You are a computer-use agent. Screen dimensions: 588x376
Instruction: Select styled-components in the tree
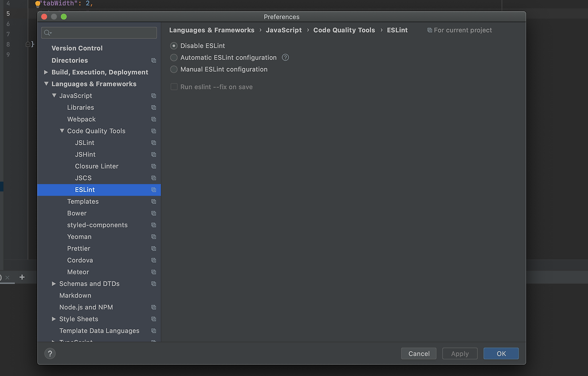[97, 225]
